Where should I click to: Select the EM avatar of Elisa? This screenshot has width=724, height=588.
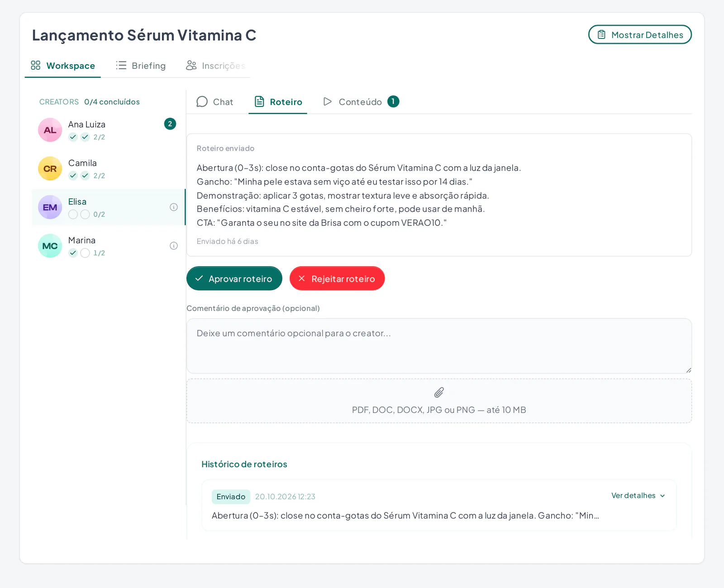(50, 207)
